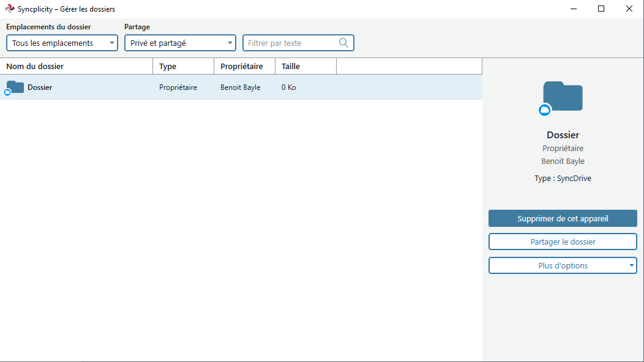Viewport: 644px width, 362px height.
Task: Click Partager le dossier button
Action: [x=563, y=242]
